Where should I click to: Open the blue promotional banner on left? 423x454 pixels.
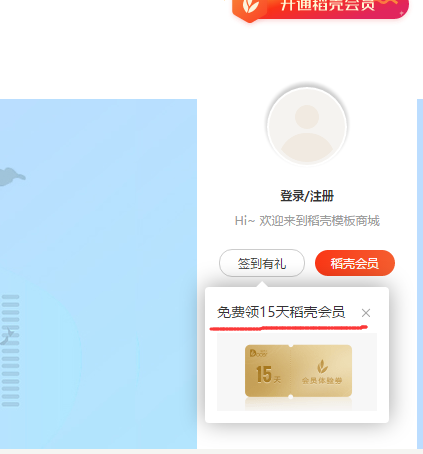click(98, 274)
